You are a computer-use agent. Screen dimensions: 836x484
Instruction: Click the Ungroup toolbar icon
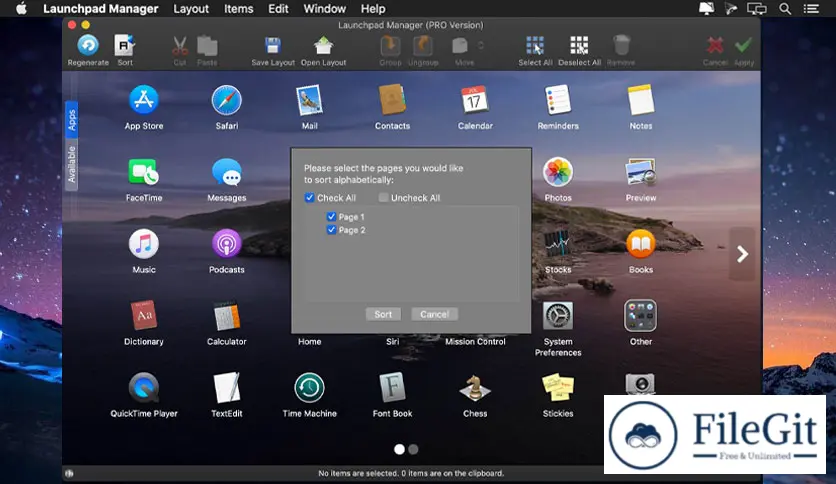tap(423, 46)
